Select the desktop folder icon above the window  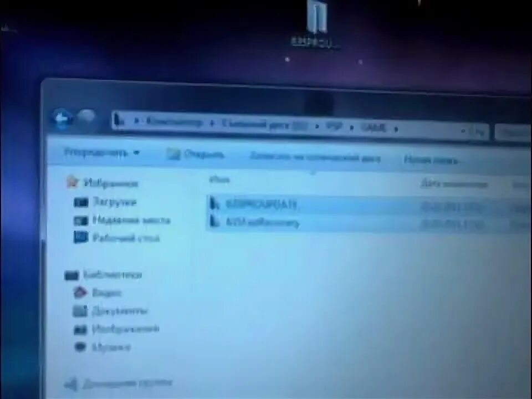(317, 16)
